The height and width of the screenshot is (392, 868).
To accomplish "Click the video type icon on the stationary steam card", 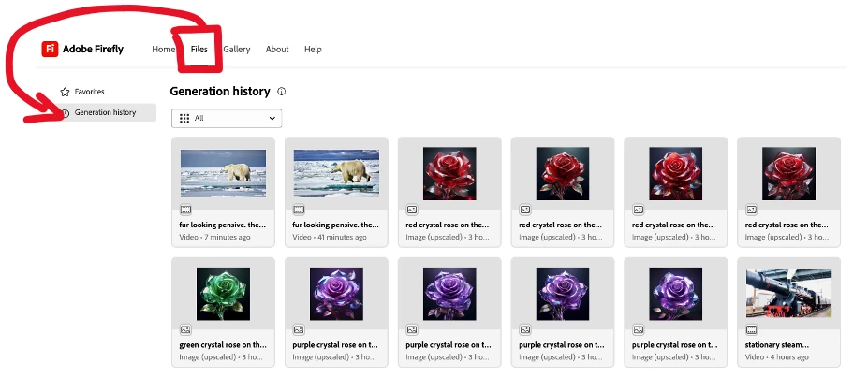I will pyautogui.click(x=751, y=330).
